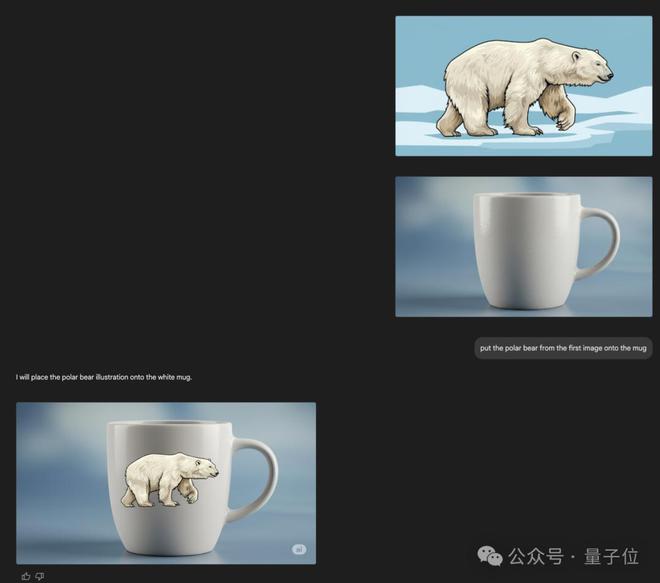The image size is (660, 583).
Task: Click the word "illustration" in the response text
Action: coord(112,377)
